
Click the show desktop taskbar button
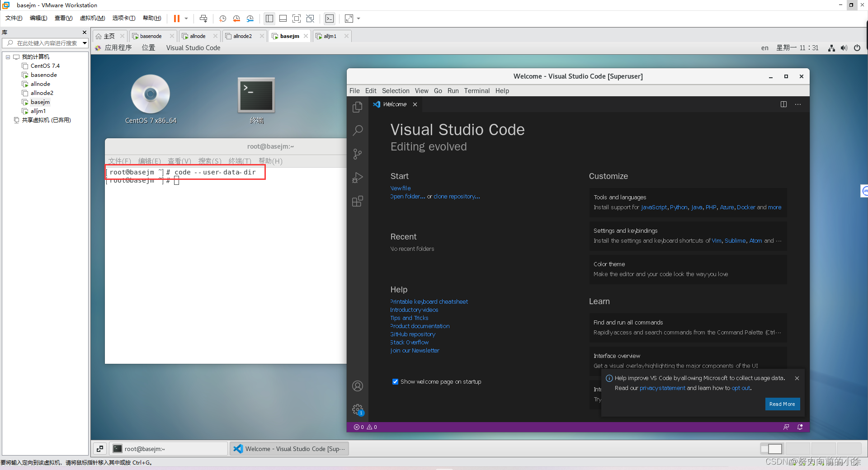click(100, 449)
